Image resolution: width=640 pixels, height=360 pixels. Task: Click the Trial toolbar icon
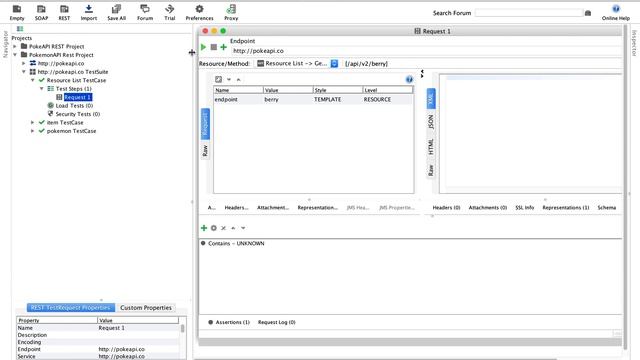click(x=170, y=13)
